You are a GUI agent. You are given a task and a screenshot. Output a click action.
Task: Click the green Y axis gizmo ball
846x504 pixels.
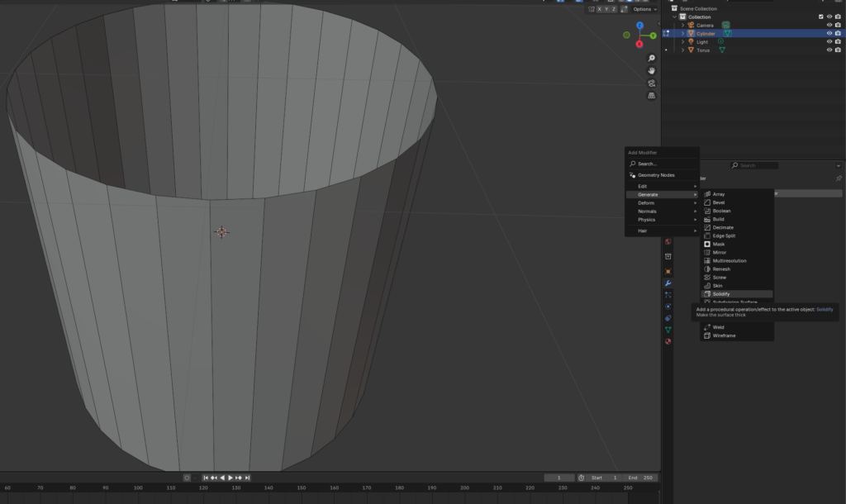653,36
